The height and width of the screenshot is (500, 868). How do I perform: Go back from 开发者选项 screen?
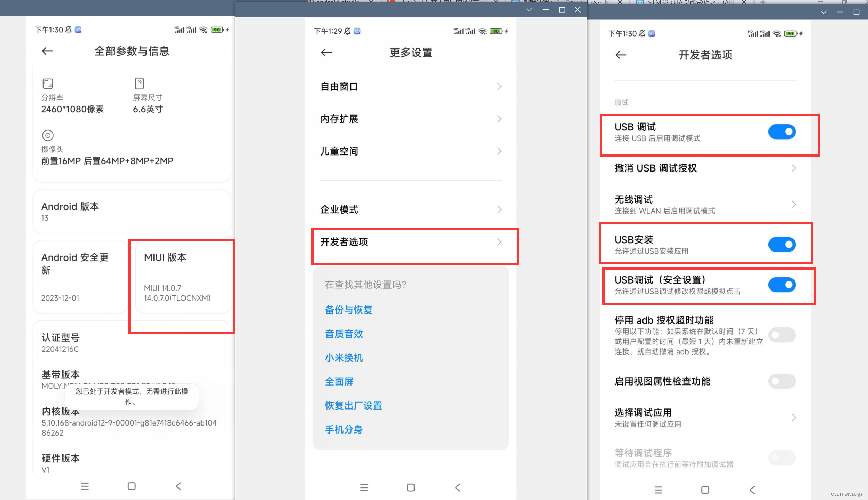pyautogui.click(x=621, y=55)
